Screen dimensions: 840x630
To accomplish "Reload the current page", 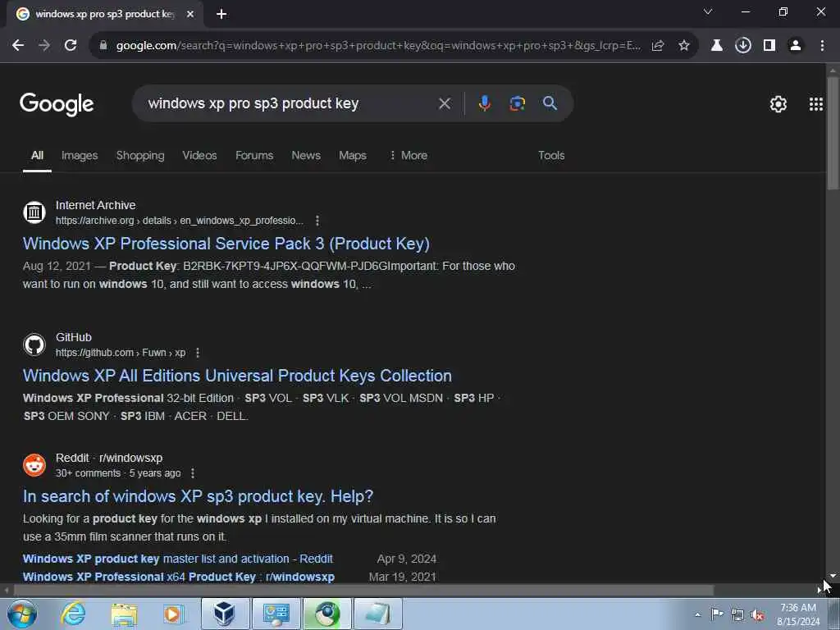I will (71, 46).
